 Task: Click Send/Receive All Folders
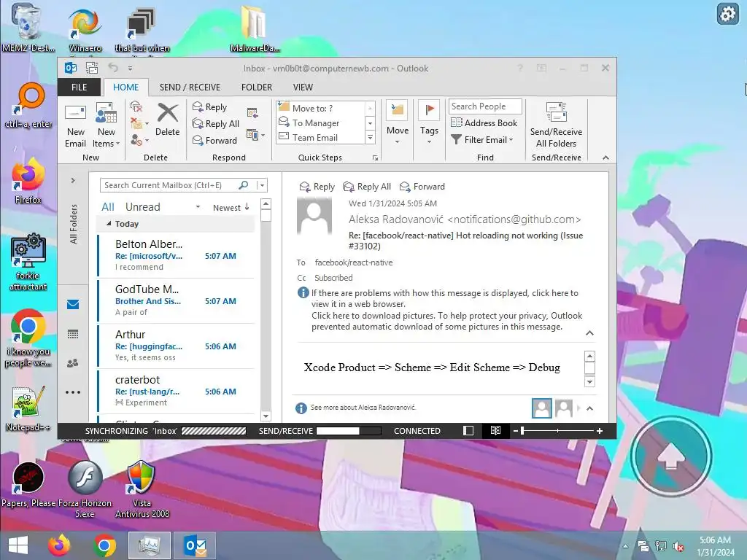(556, 125)
